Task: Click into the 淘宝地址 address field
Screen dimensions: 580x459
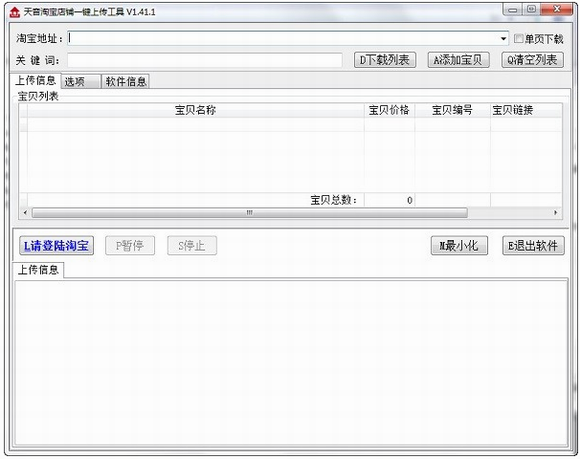Action: tap(283, 38)
